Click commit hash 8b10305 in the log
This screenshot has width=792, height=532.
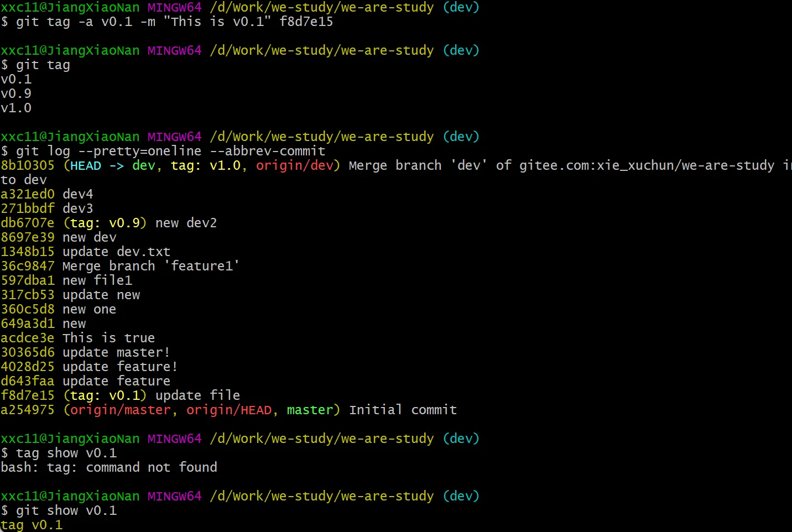tap(28, 165)
